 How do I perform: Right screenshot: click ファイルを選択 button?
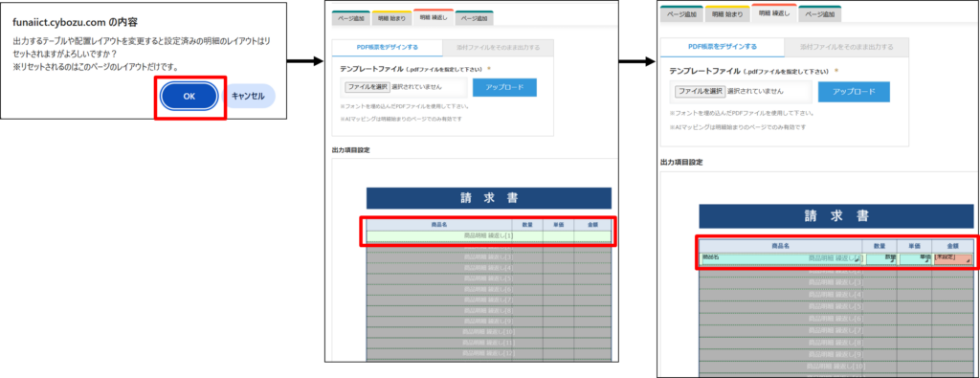(700, 91)
